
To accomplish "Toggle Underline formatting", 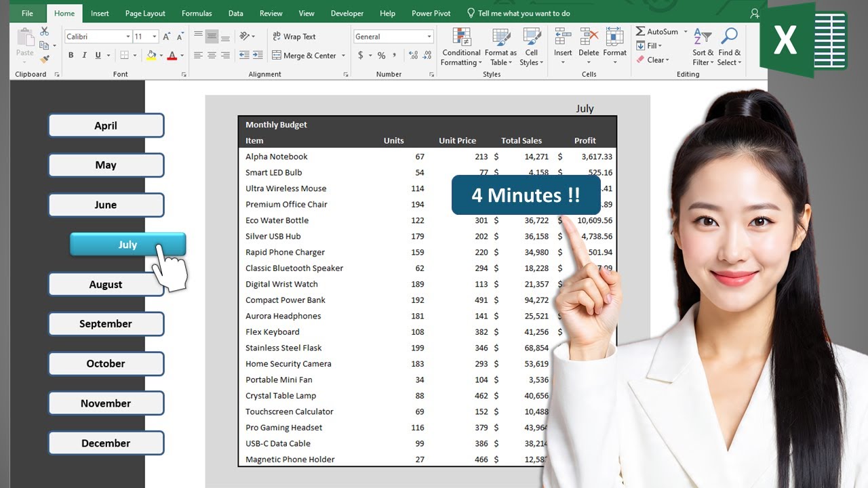I will coord(98,56).
